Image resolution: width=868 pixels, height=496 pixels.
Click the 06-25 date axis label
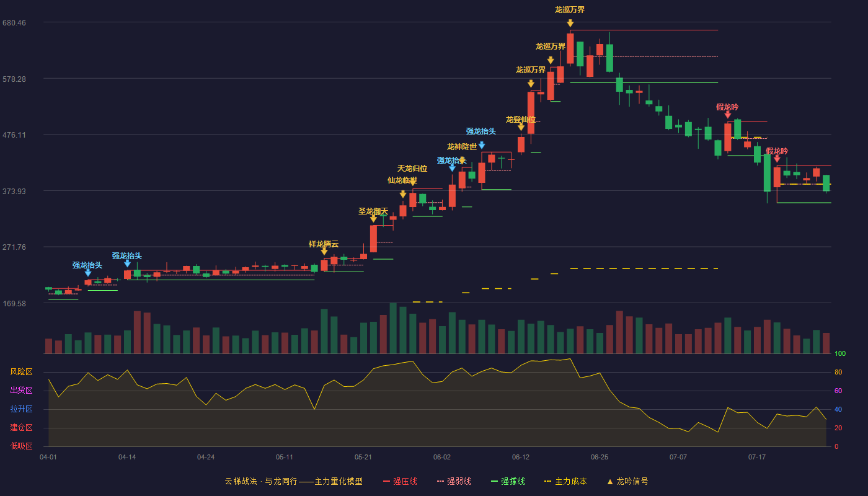600,457
